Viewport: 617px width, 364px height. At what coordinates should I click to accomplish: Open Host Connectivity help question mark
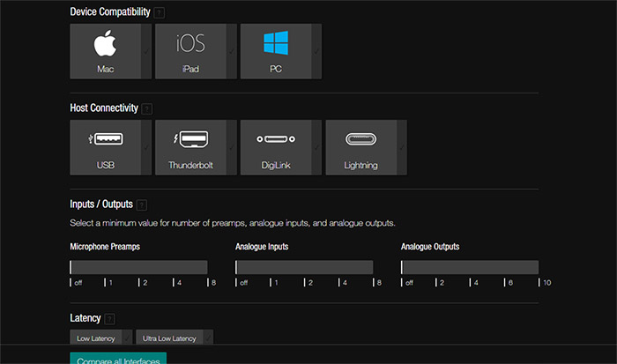(147, 108)
